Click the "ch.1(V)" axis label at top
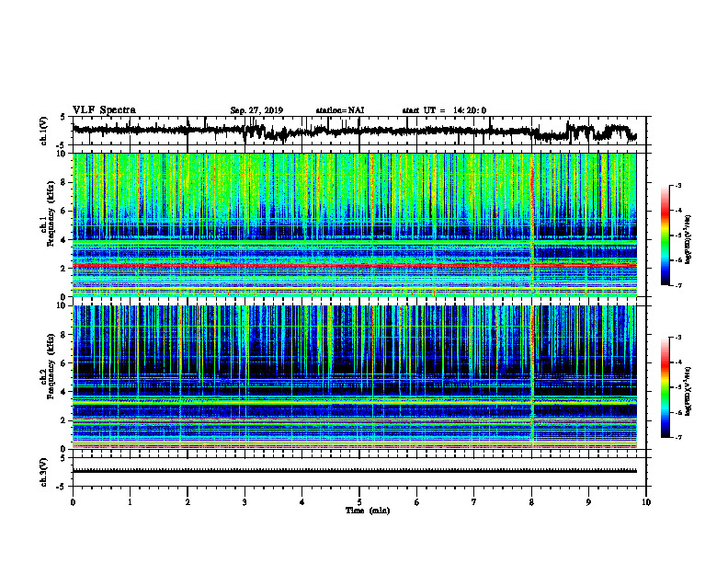Screen dimensions: 728x563 pyautogui.click(x=44, y=131)
